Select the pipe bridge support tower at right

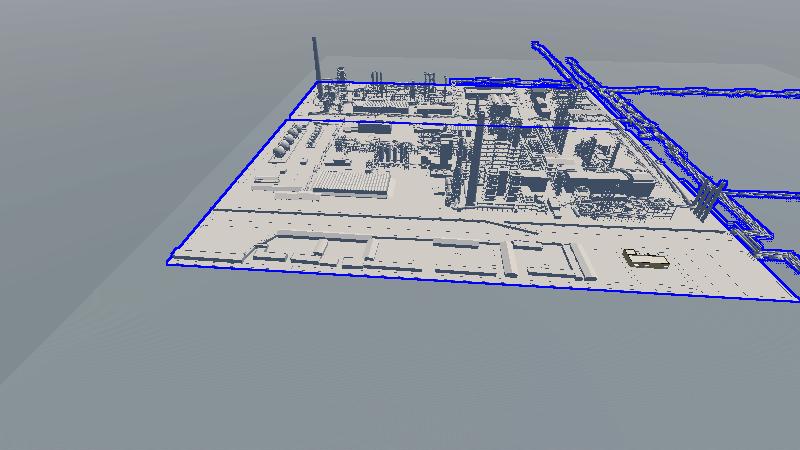point(712,198)
